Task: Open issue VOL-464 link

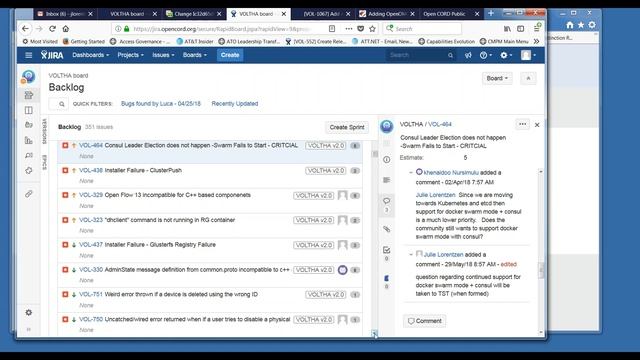Action: tap(91, 145)
